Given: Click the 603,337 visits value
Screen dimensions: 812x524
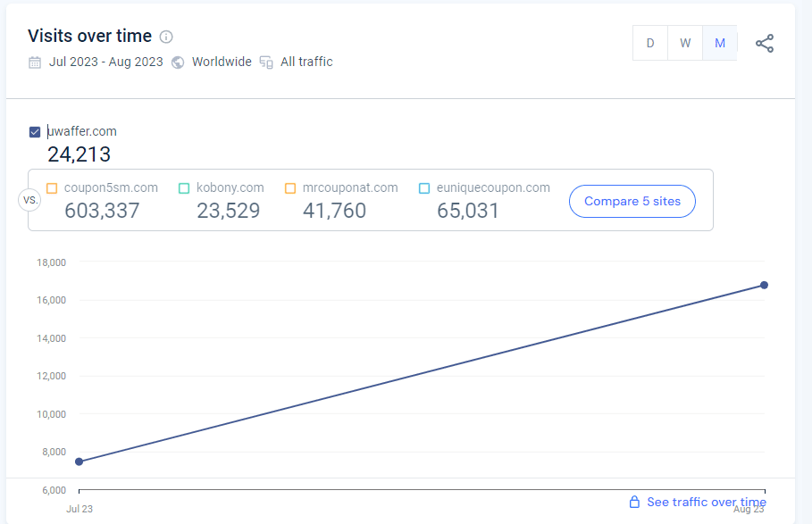Looking at the screenshot, I should pos(102,211).
